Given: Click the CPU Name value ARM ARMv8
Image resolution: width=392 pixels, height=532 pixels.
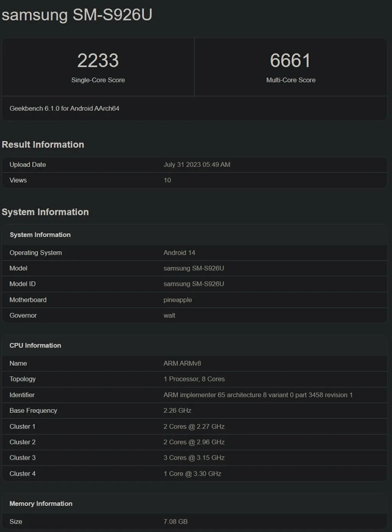Looking at the screenshot, I should coord(182,363).
